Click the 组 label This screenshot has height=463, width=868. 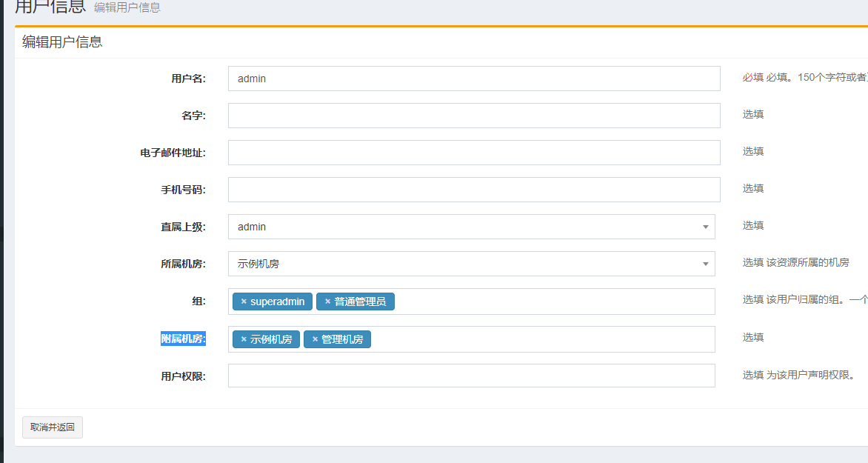(x=198, y=302)
